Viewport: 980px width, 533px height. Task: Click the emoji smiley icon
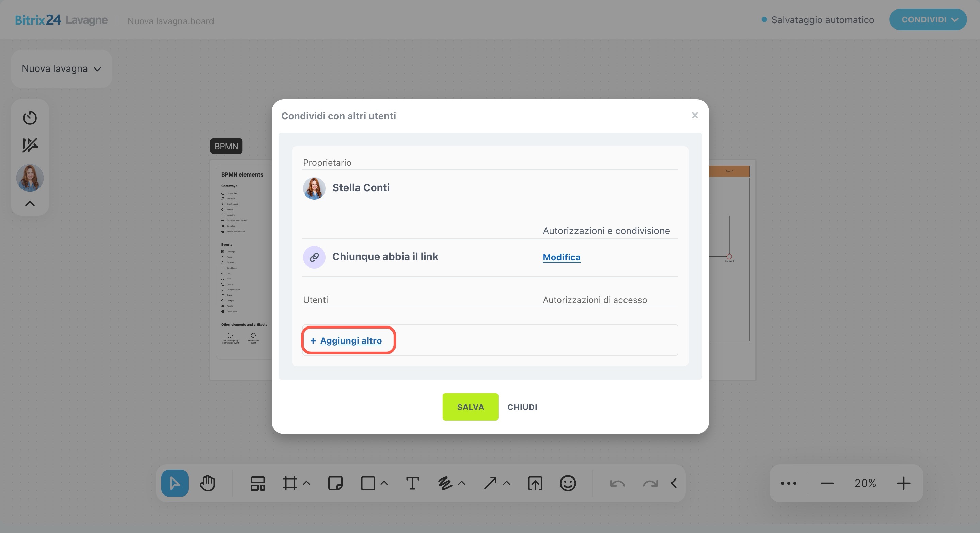(568, 483)
